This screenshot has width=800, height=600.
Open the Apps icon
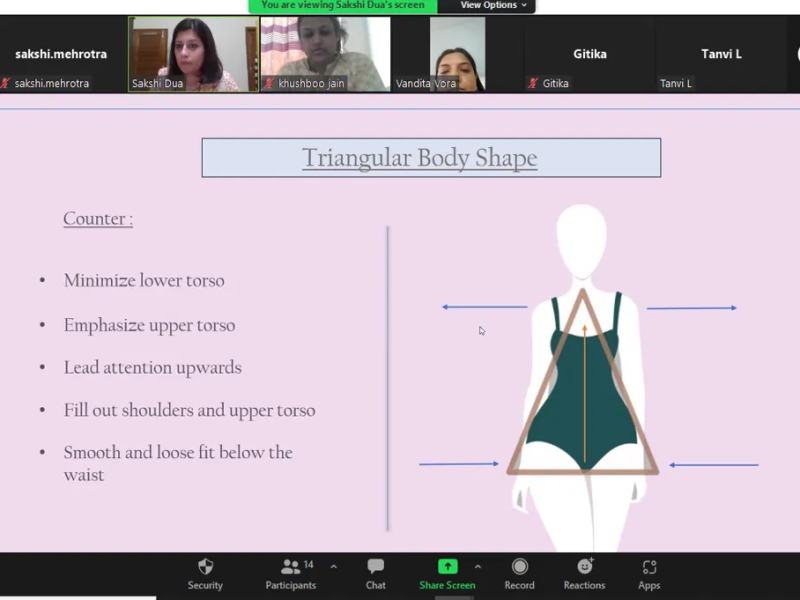point(649,567)
